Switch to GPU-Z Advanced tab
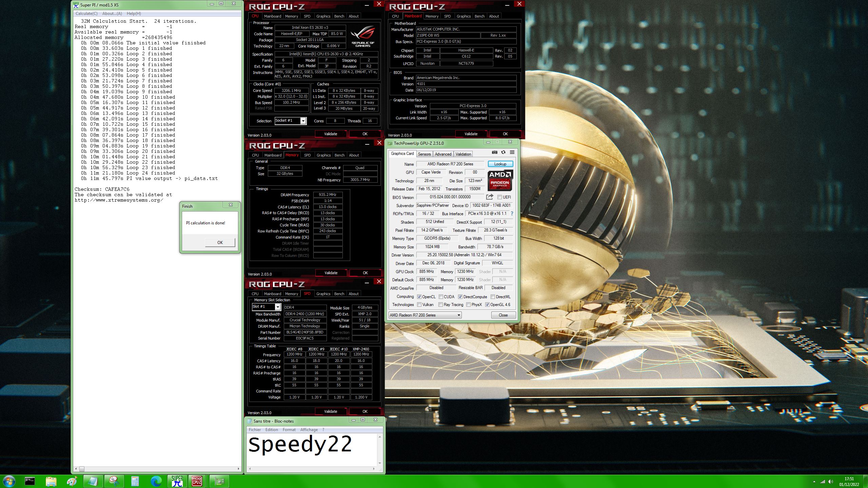 (443, 154)
